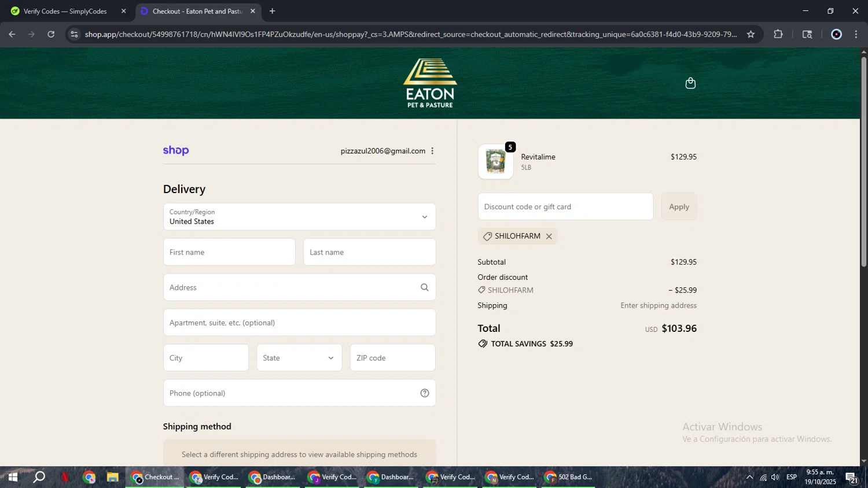Open account options three-dot menu beside email
The image size is (868, 488).
432,151
